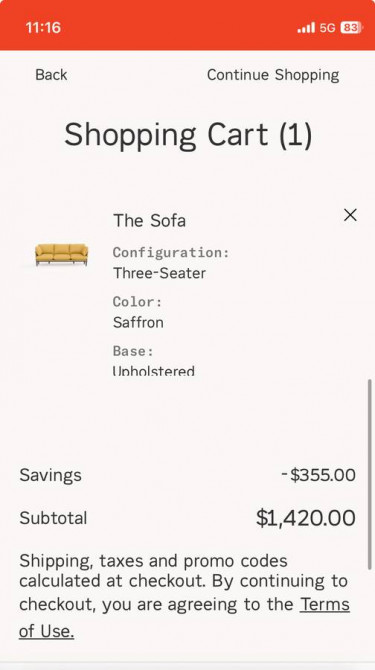
Task: Tap the battery indicator in status bar
Action: pos(351,28)
